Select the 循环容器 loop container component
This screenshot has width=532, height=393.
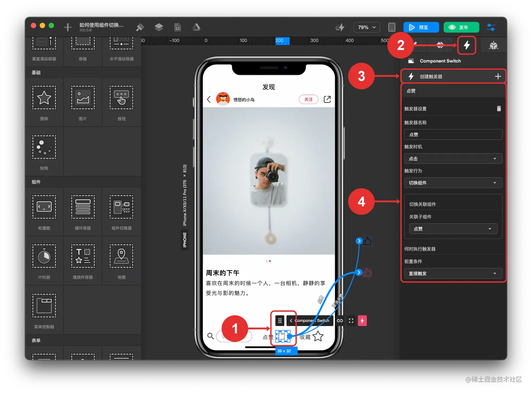pyautogui.click(x=83, y=212)
